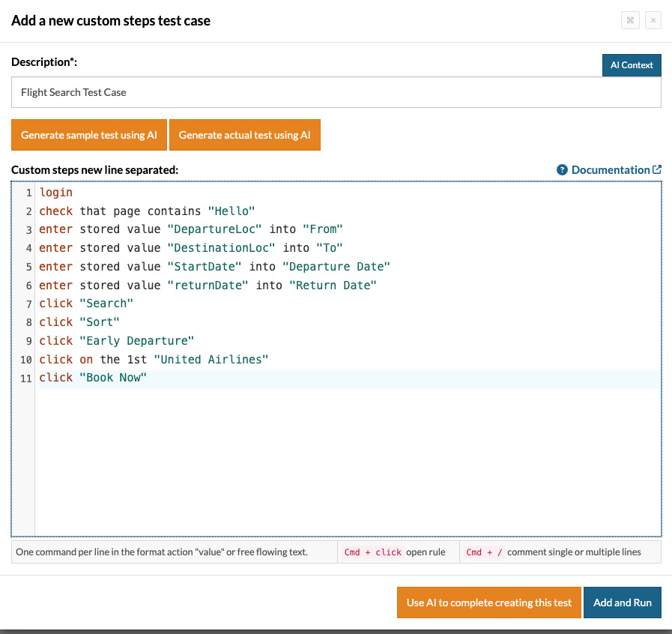Screen dimensions: 672x634
Task: Place cursor at "Book Now" on line 11
Action: click(113, 378)
